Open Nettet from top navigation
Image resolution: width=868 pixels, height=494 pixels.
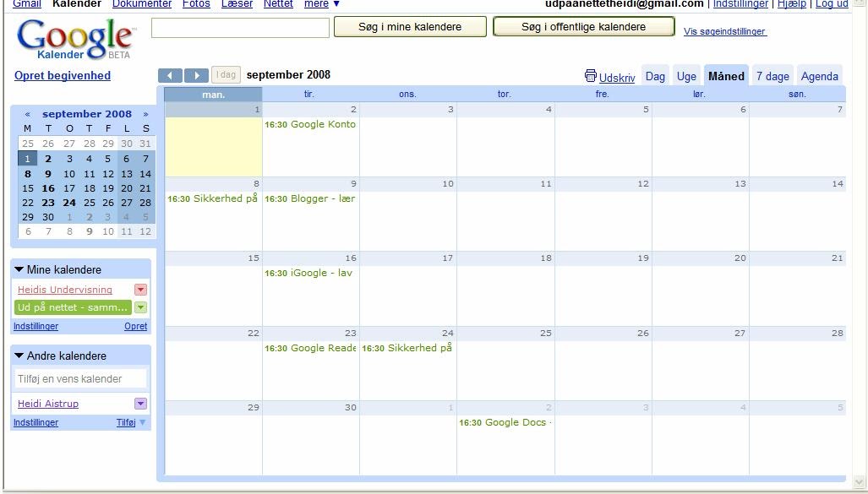(278, 4)
